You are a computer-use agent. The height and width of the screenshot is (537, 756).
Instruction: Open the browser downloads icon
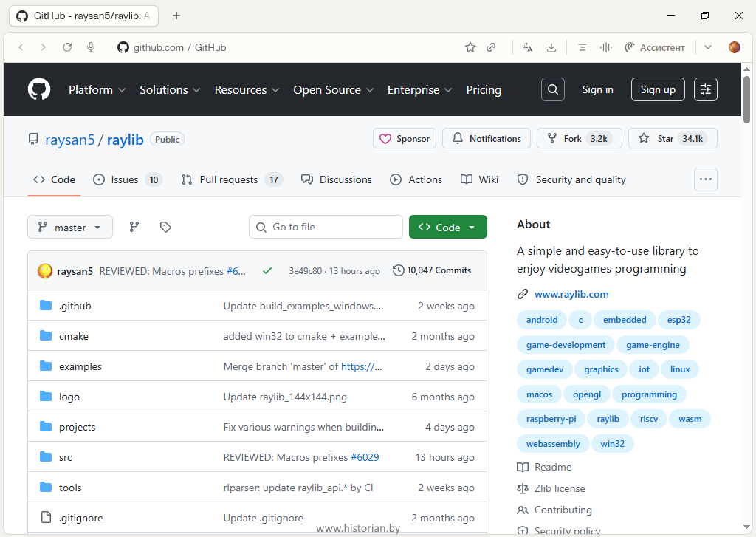pyautogui.click(x=551, y=47)
